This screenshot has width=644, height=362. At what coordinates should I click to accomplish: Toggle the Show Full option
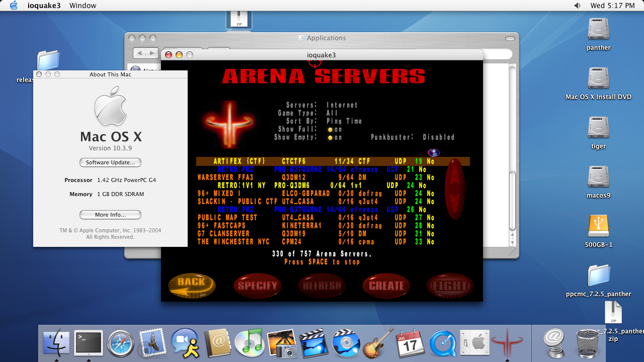335,129
